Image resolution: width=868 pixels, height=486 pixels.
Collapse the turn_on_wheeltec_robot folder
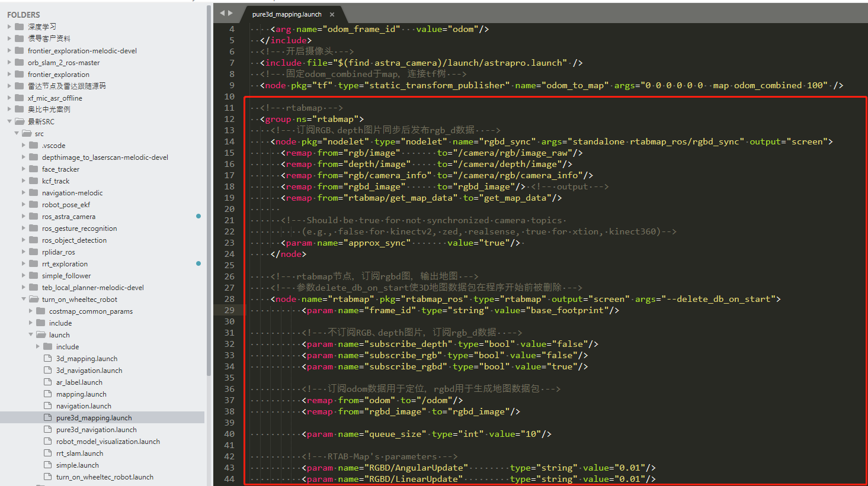pos(24,300)
